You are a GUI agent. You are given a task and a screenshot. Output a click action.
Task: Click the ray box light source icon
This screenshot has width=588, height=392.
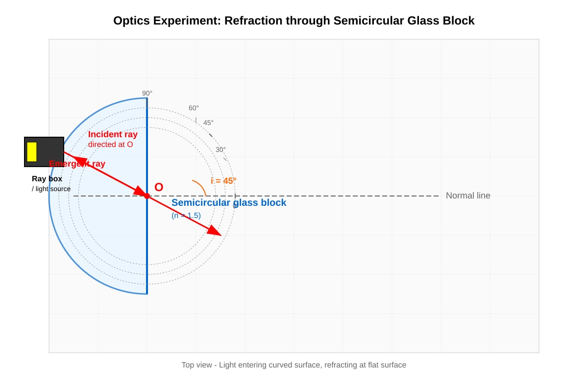click(44, 152)
